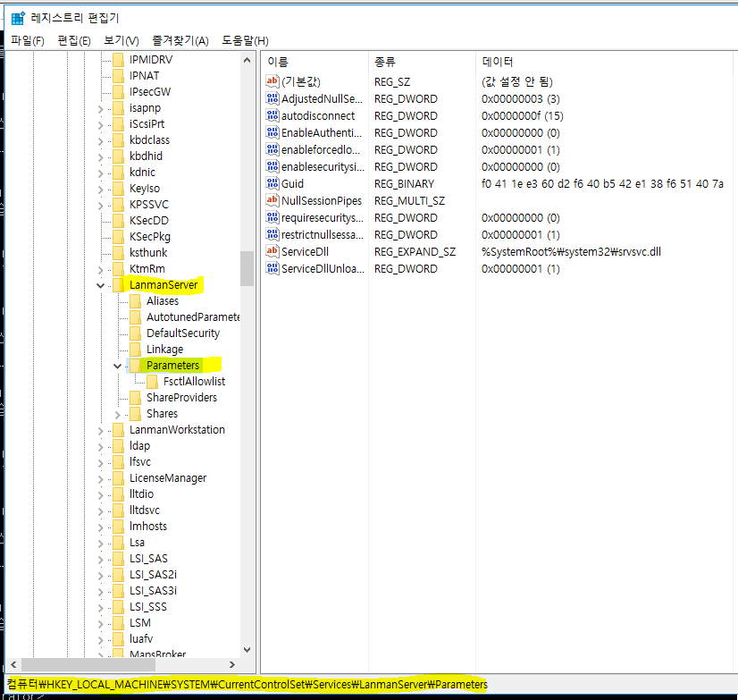Sort values by 종류 column header
This screenshot has height=700, width=738.
422,62
